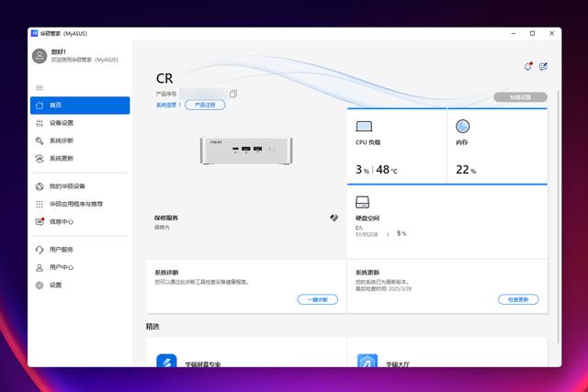The width and height of the screenshot is (588, 392).
Task: Click the disk usage 5% value
Action: click(x=401, y=233)
